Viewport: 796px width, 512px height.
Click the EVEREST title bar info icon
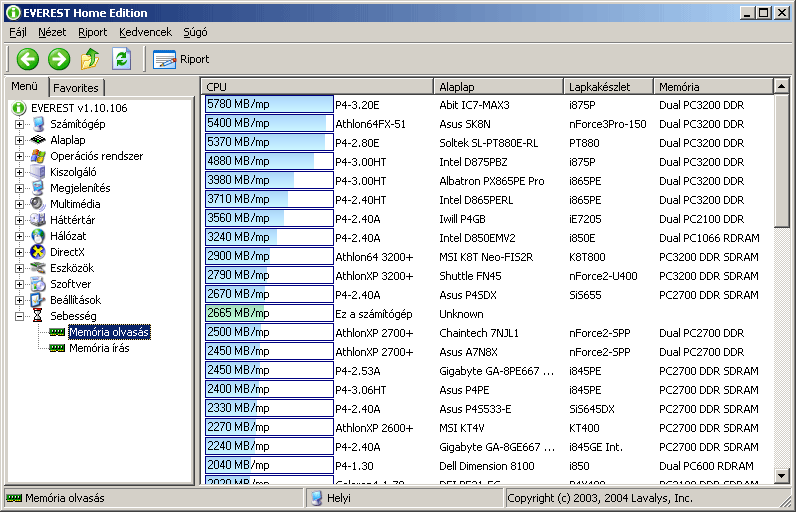pyautogui.click(x=13, y=13)
